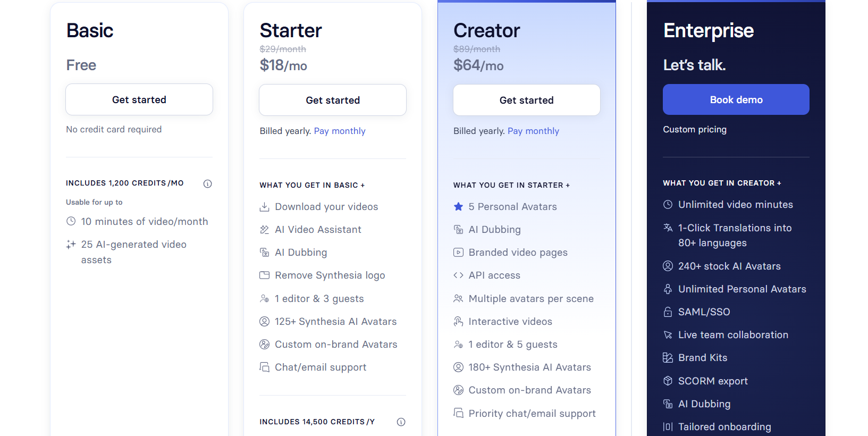The image size is (868, 436).
Task: Click the star icon beside 5 Personal Avatars
Action: point(458,207)
